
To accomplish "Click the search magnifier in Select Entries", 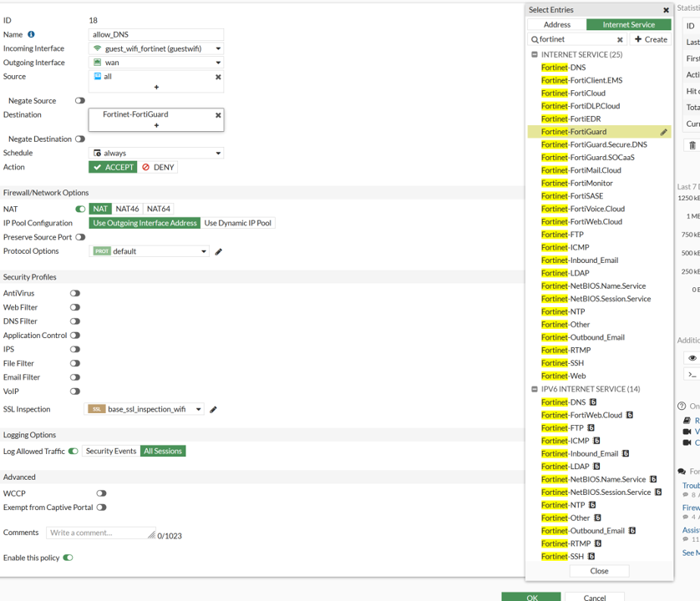I will tap(535, 40).
